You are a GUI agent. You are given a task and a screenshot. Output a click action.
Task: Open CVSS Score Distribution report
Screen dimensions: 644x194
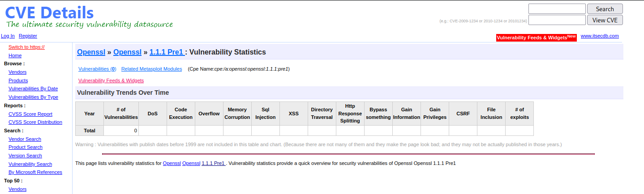pos(35,122)
